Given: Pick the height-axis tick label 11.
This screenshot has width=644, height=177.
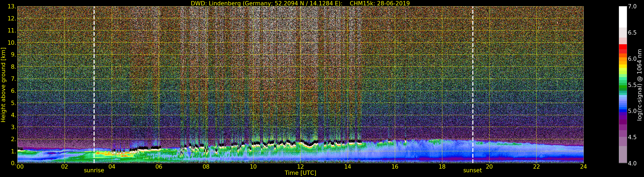Looking at the screenshot, I should click(x=12, y=31).
